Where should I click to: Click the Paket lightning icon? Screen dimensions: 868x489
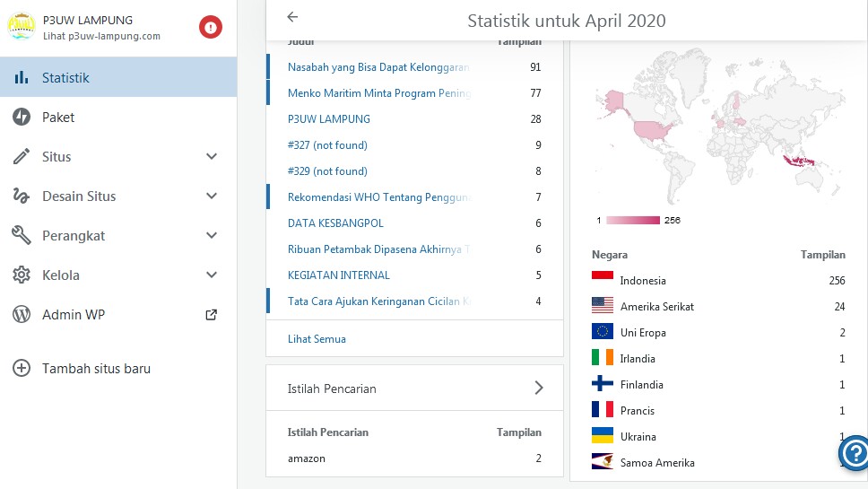[22, 117]
